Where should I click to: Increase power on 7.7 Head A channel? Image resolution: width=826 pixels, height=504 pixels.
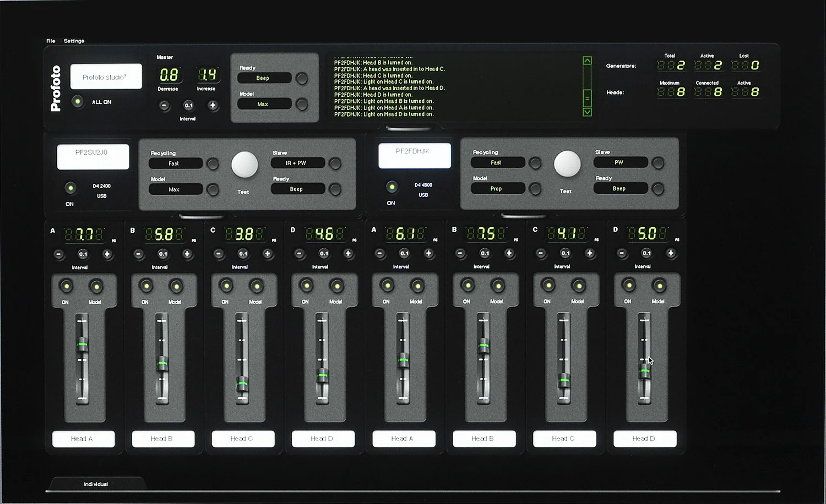coord(107,254)
